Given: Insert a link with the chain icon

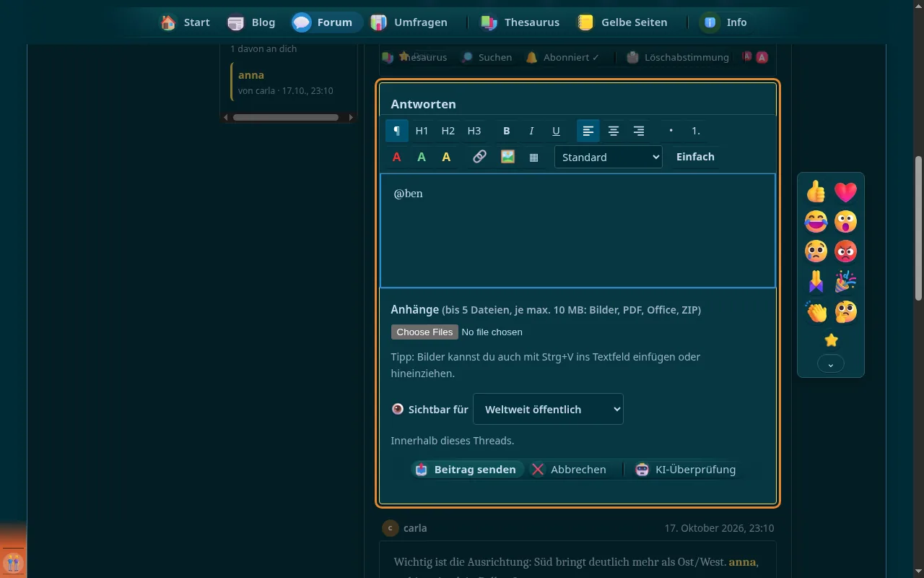Looking at the screenshot, I should click(479, 157).
